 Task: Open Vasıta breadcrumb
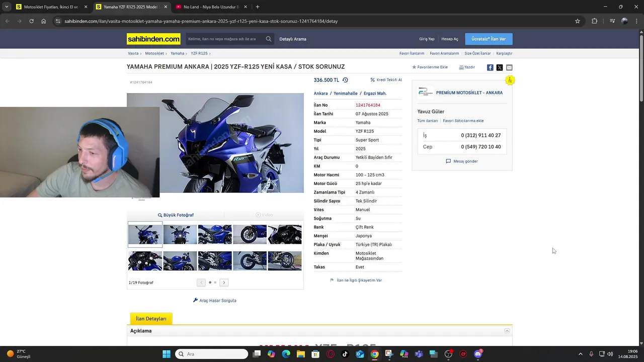coord(133,53)
